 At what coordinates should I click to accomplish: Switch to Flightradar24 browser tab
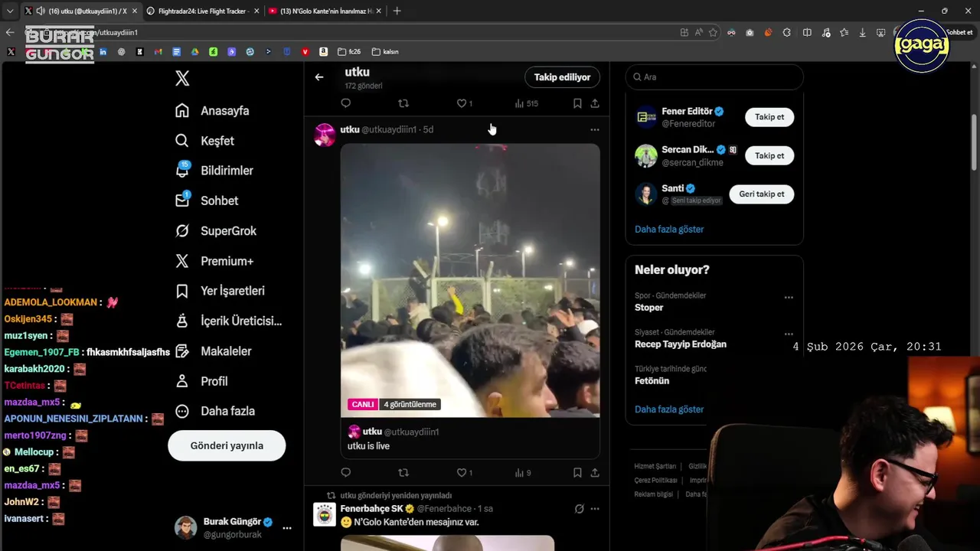203,11
